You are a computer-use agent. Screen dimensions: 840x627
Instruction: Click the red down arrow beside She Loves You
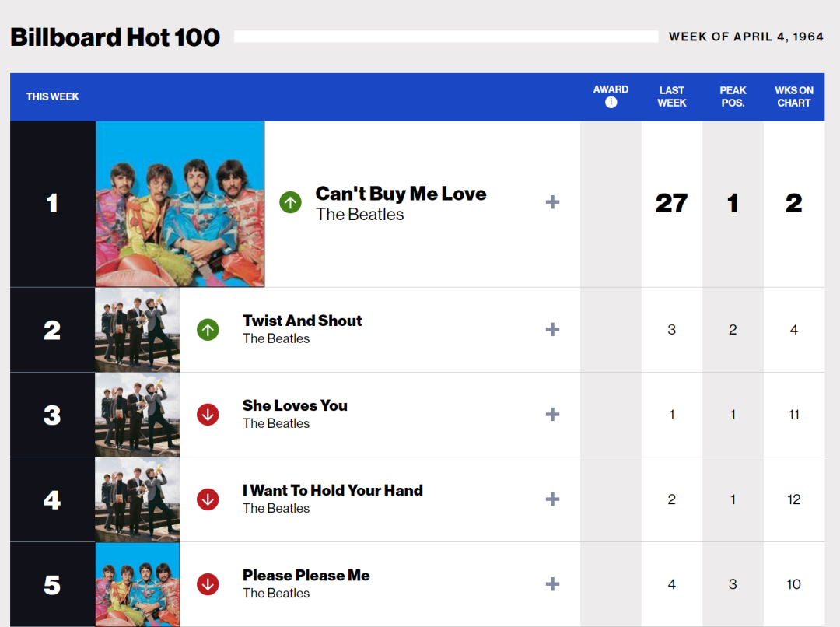pos(208,415)
